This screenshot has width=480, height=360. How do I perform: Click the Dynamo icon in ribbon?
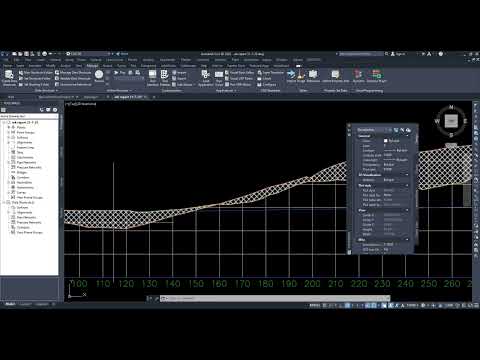coord(358,76)
